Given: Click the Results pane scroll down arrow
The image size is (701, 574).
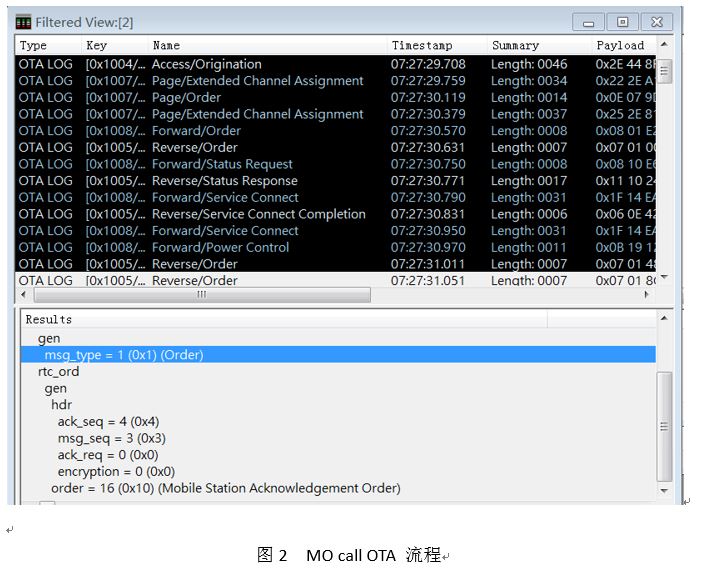Looking at the screenshot, I should click(x=664, y=490).
